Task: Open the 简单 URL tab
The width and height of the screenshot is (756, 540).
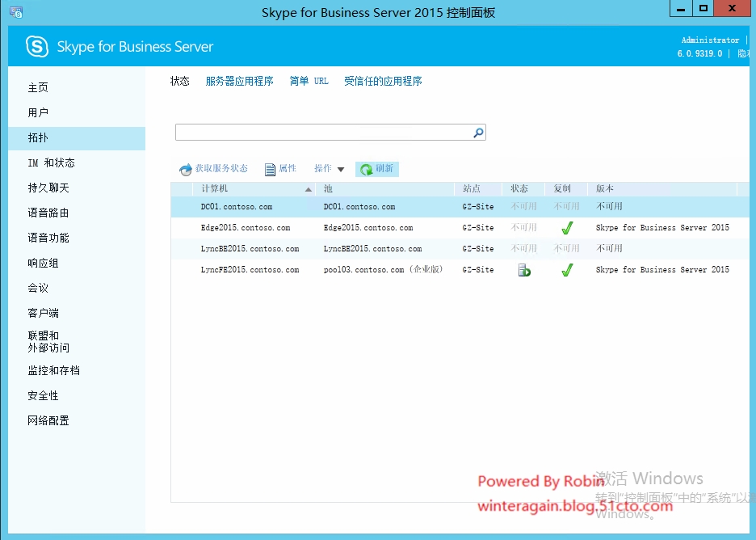Action: pos(309,81)
